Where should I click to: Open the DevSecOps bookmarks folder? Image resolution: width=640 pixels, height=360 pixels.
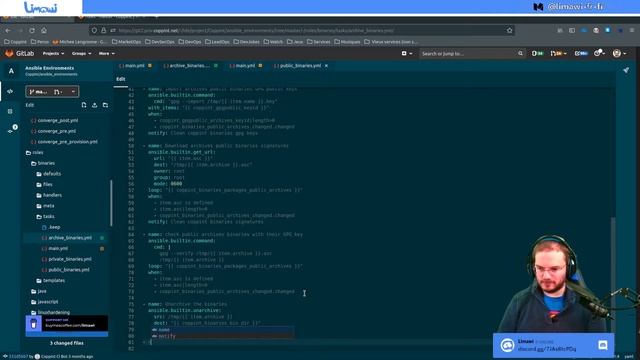[160, 42]
